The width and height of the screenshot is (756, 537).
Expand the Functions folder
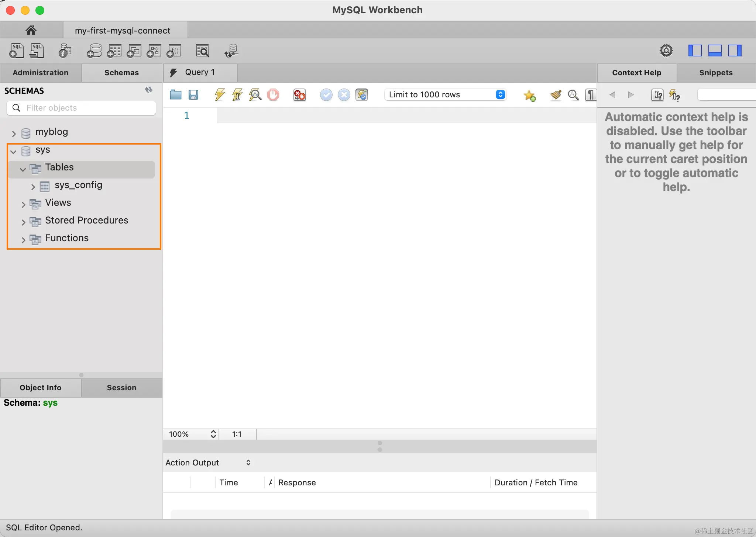tap(23, 240)
